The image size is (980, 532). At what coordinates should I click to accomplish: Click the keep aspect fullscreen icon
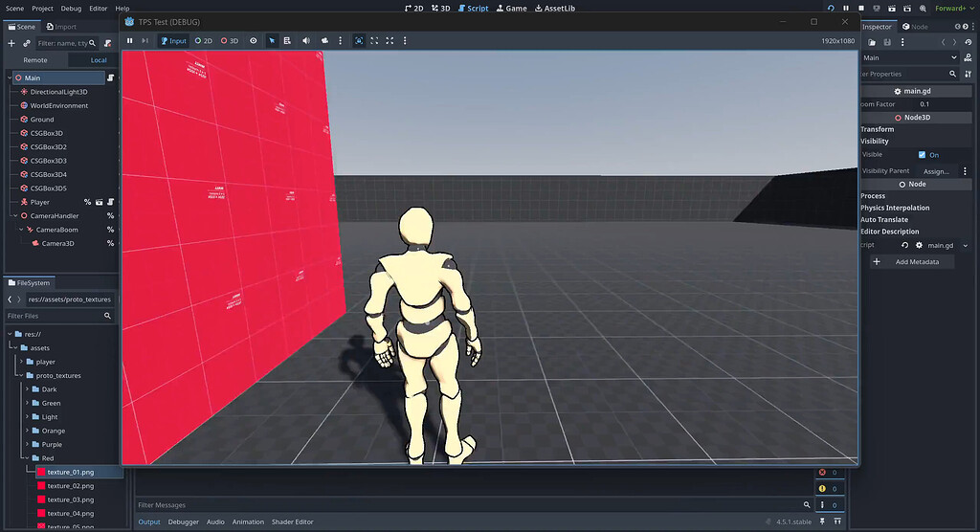pyautogui.click(x=374, y=40)
